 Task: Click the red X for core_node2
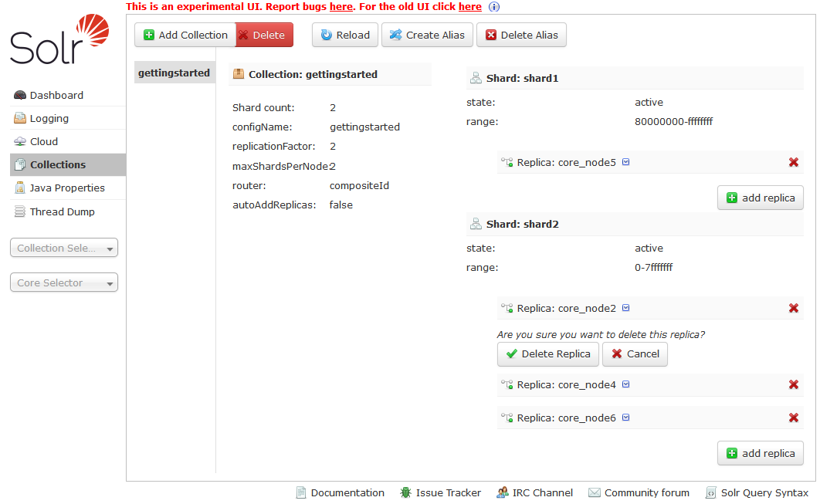pos(793,308)
